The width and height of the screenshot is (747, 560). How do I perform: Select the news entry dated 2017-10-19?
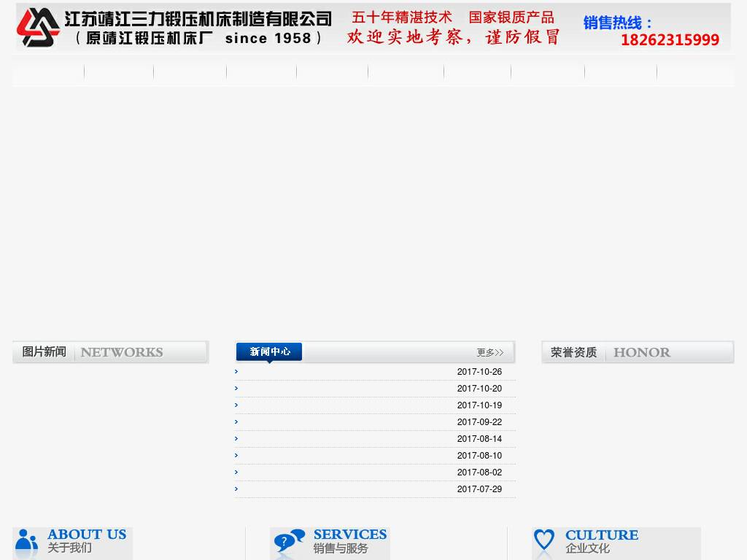pyautogui.click(x=375, y=405)
